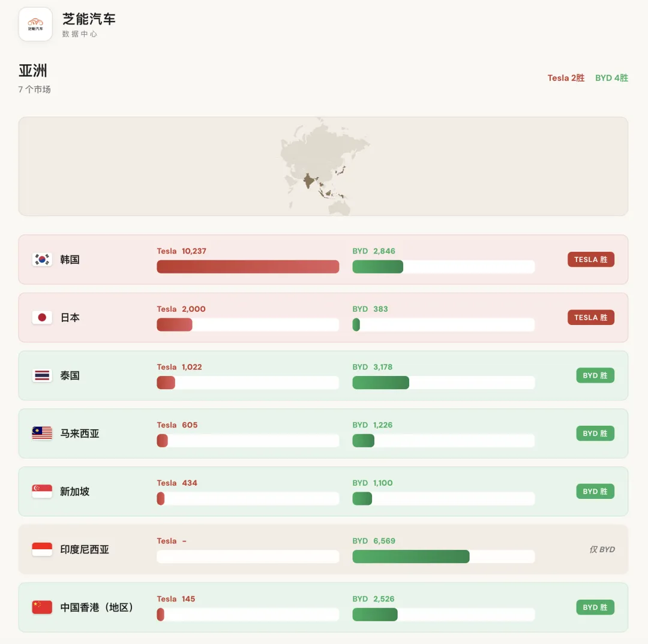This screenshot has height=644, width=648.
Task: Click the 仅 BYD label for 印度尼西亚
Action: click(x=602, y=549)
